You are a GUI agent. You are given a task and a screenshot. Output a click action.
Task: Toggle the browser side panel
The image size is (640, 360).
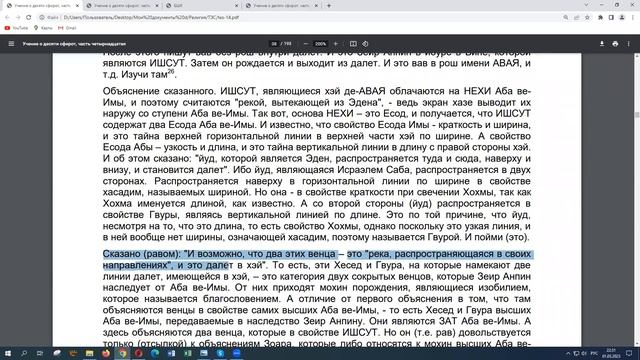[611, 18]
